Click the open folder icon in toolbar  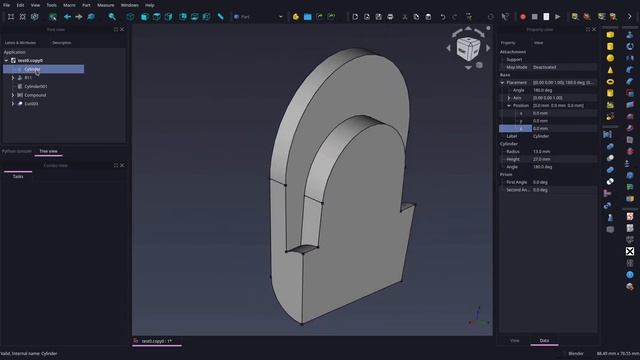pyautogui.click(x=307, y=17)
